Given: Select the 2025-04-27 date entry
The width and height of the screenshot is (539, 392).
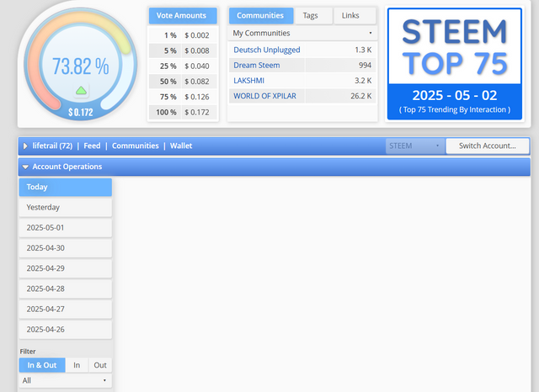Looking at the screenshot, I should 66,309.
